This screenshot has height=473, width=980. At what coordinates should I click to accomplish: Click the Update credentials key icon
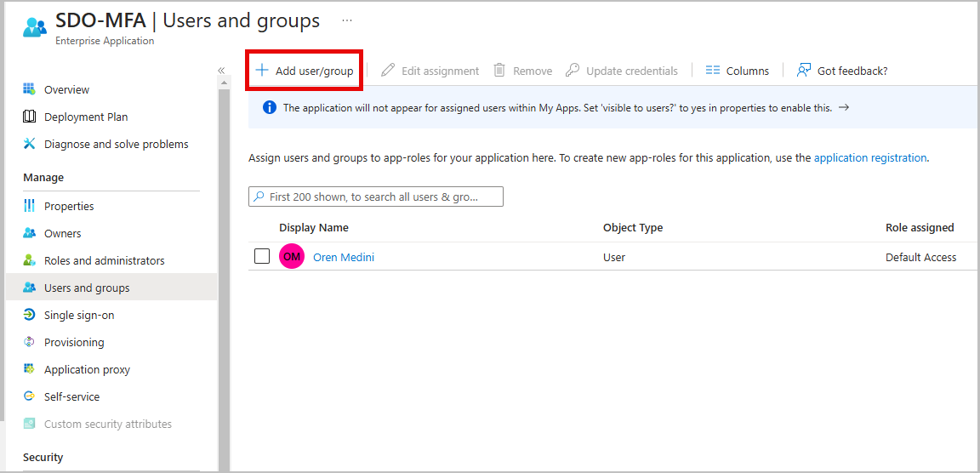[x=572, y=70]
